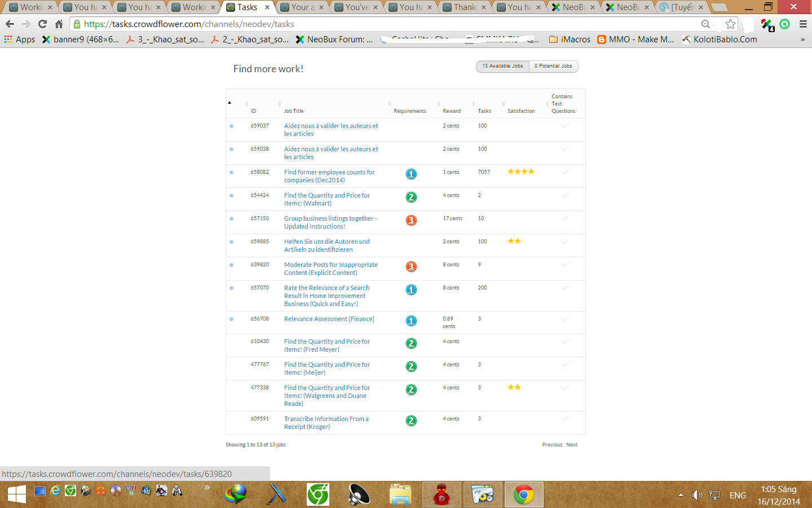Click the two-star satisfaction rating for job 659885

[514, 241]
